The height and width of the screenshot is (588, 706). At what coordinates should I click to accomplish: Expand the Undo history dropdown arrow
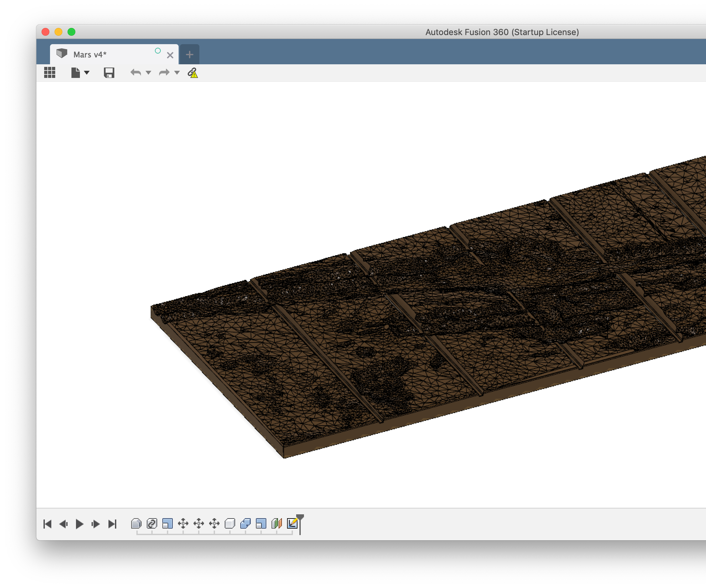148,73
